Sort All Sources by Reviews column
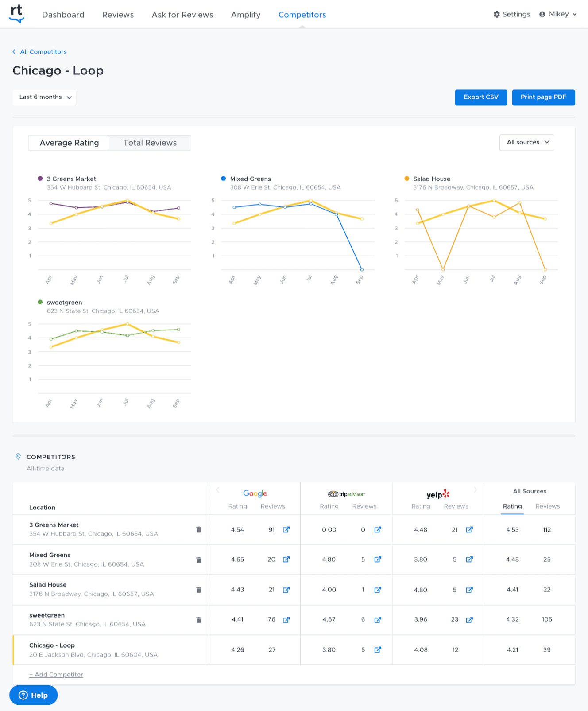Screen dimensions: 588x711 547,506
